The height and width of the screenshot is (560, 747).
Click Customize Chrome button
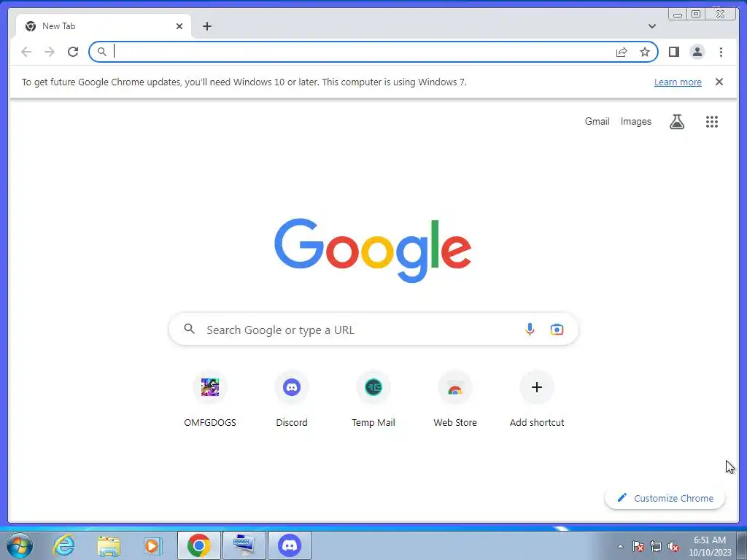point(665,498)
